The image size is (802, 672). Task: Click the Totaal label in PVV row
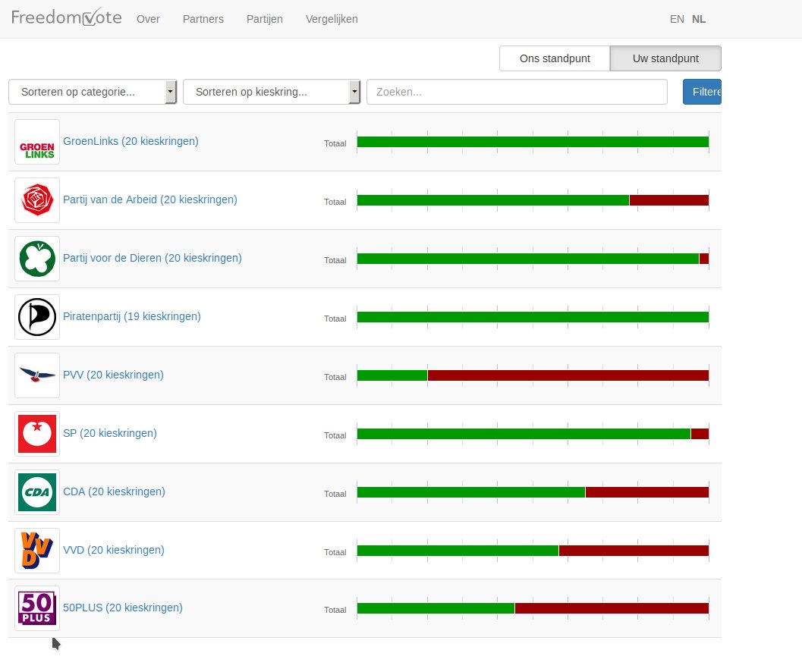(x=335, y=377)
